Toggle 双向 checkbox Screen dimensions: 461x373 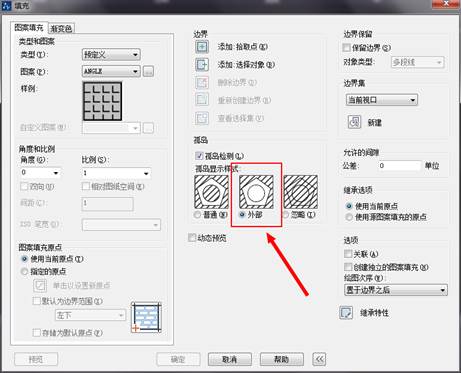point(24,186)
